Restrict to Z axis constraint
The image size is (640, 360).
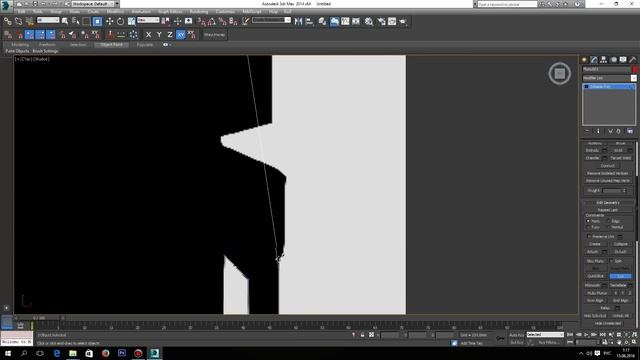(x=170, y=35)
